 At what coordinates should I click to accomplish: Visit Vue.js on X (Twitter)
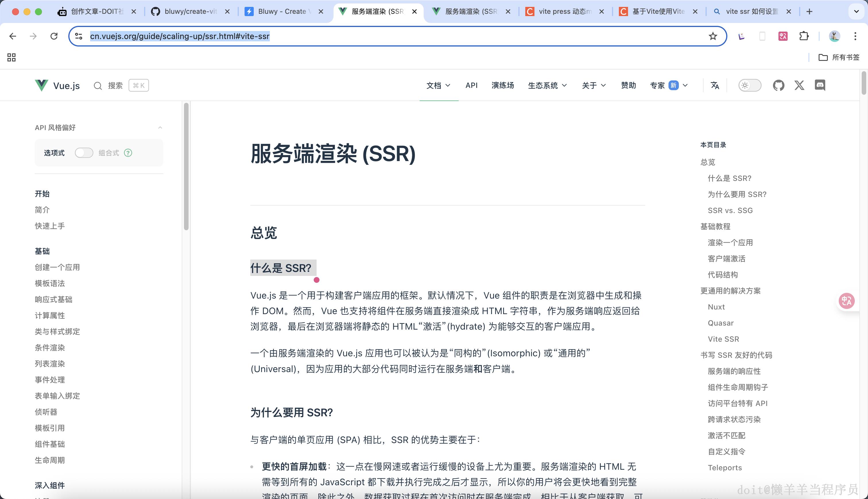[x=799, y=85]
